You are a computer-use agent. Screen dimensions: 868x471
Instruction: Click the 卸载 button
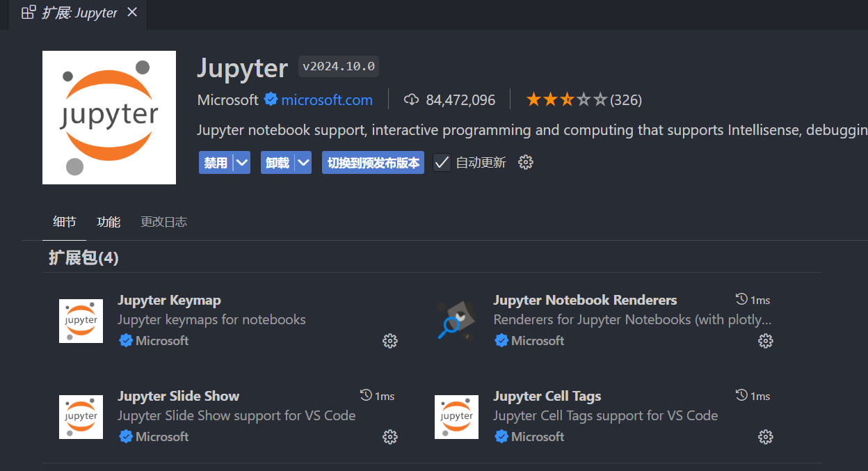[x=278, y=162]
